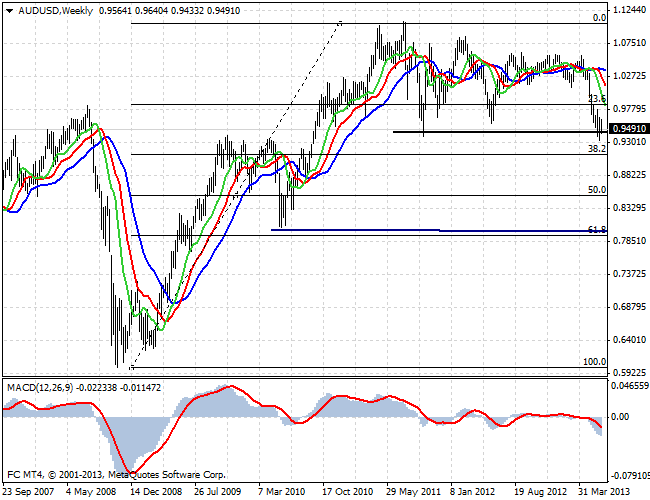
Task: Click the 23 Sep 2007 date label
Action: click(28, 492)
